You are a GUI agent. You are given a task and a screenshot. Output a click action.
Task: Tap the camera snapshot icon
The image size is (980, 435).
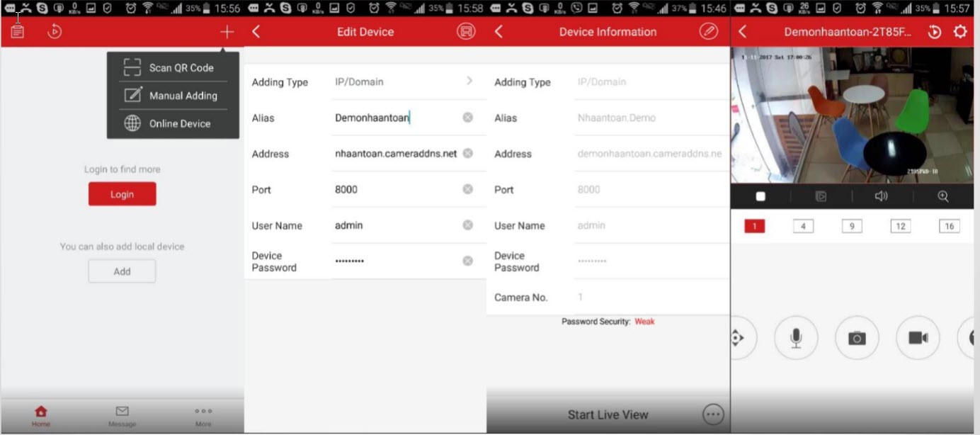857,338
